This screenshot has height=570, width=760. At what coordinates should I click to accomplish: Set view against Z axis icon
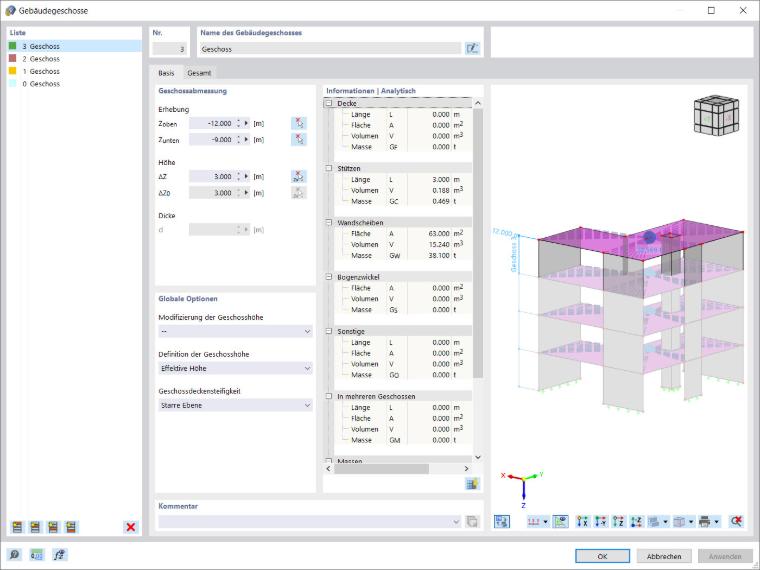(636, 522)
